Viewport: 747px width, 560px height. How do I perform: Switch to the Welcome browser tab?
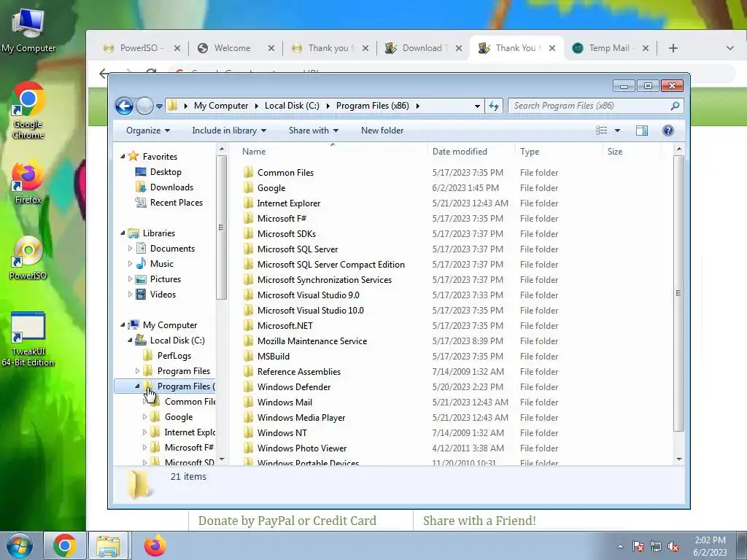tap(232, 48)
